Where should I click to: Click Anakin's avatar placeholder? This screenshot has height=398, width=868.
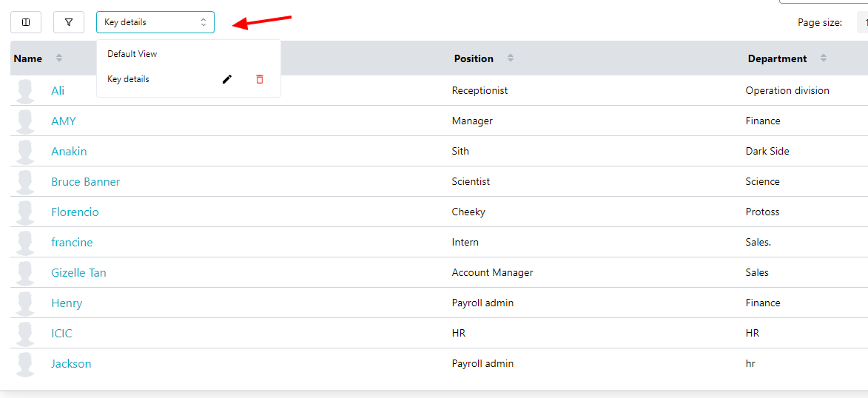[25, 151]
